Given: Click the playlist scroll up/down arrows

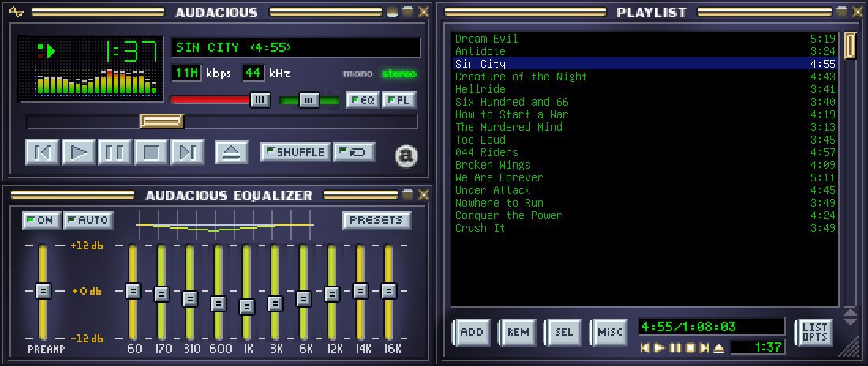Looking at the screenshot, I should point(851,317).
